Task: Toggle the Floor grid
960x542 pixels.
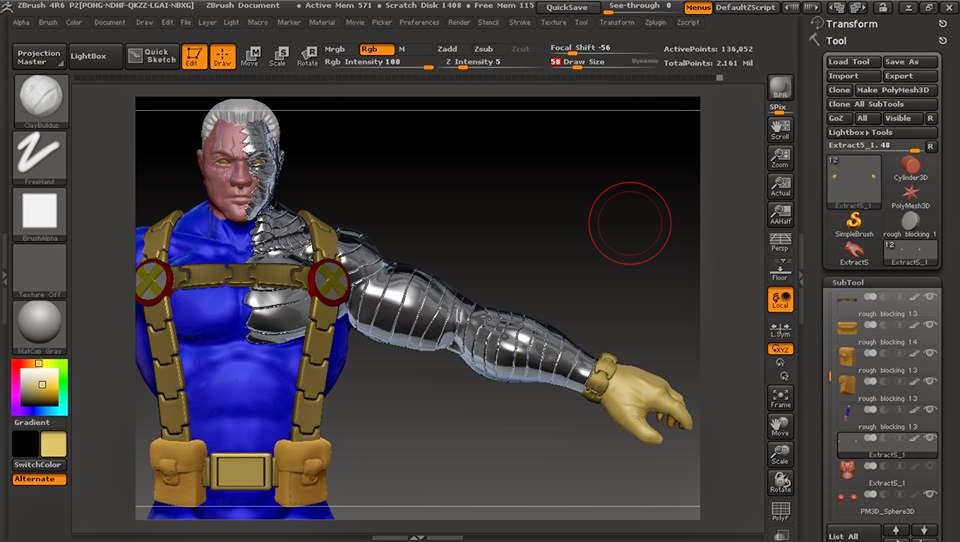Action: click(x=780, y=271)
